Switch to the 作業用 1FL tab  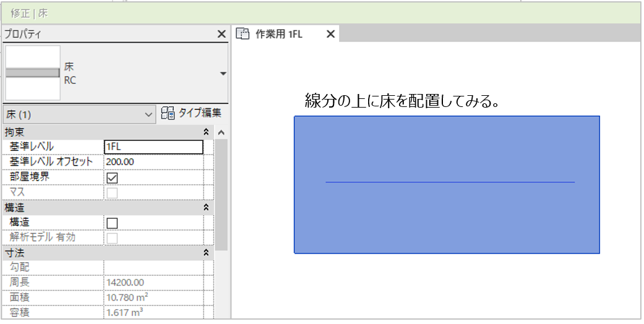(279, 34)
